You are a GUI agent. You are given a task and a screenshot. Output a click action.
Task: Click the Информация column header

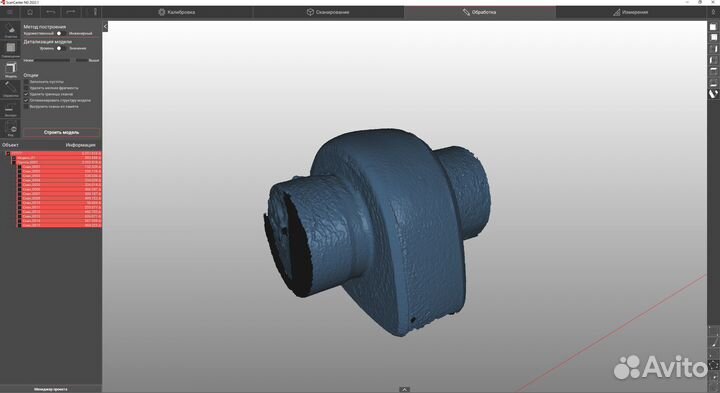pos(80,145)
